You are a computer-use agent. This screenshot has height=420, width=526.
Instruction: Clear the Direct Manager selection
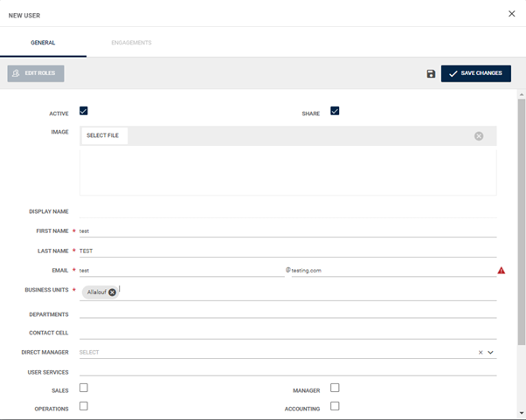[481, 352]
